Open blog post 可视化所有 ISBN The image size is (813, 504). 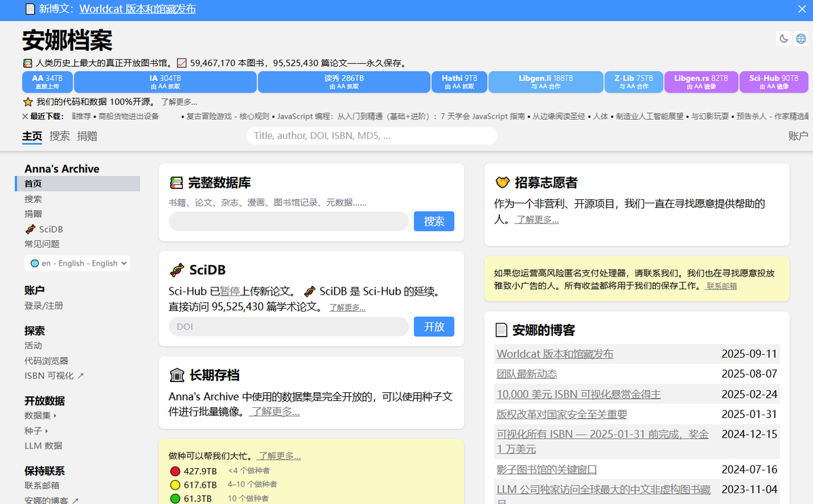pos(602,441)
